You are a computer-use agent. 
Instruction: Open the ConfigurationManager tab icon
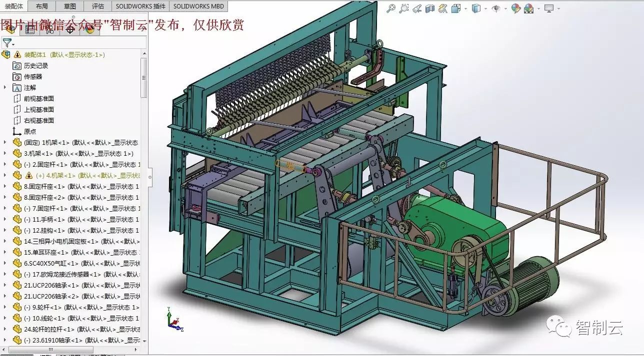(x=50, y=29)
